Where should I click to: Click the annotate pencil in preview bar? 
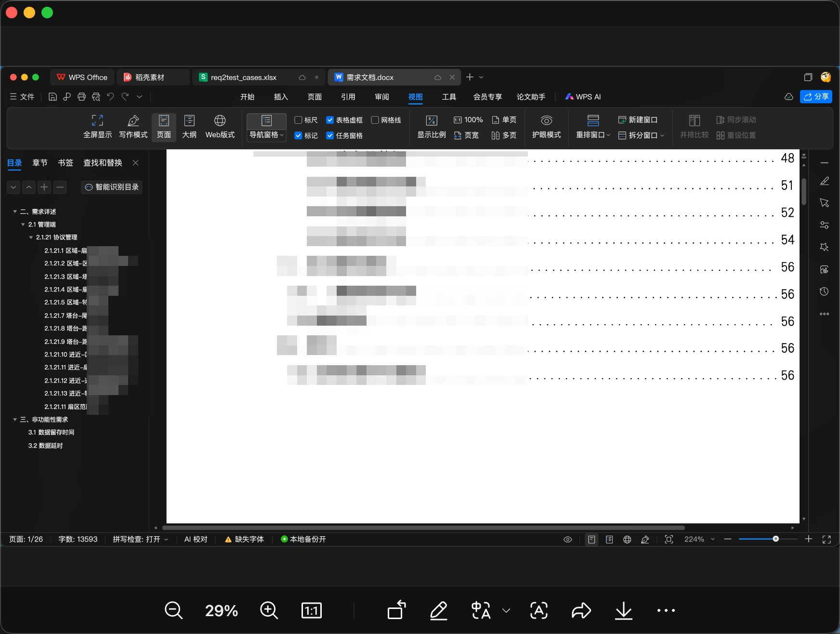coord(438,610)
